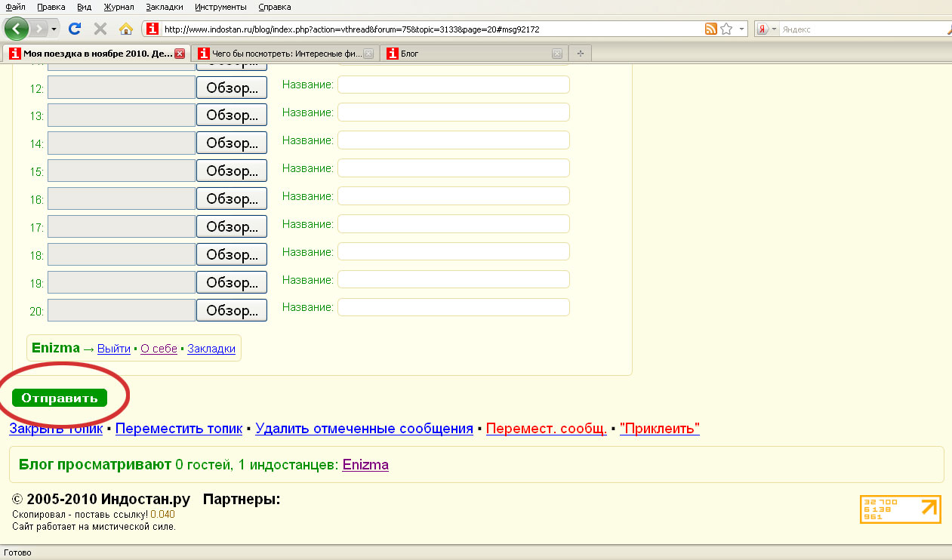Click the RSS feed icon in address bar
The image size is (952, 560).
710,29
